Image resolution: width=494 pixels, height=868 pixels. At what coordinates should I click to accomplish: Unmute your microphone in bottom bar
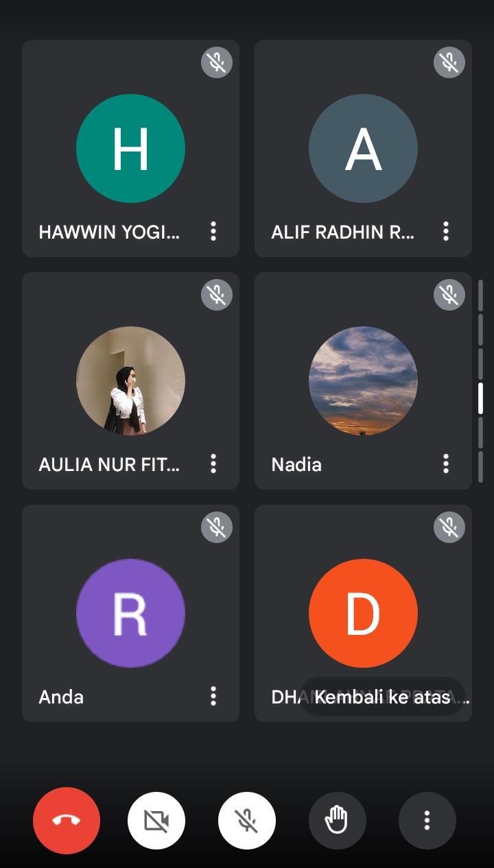[247, 820]
